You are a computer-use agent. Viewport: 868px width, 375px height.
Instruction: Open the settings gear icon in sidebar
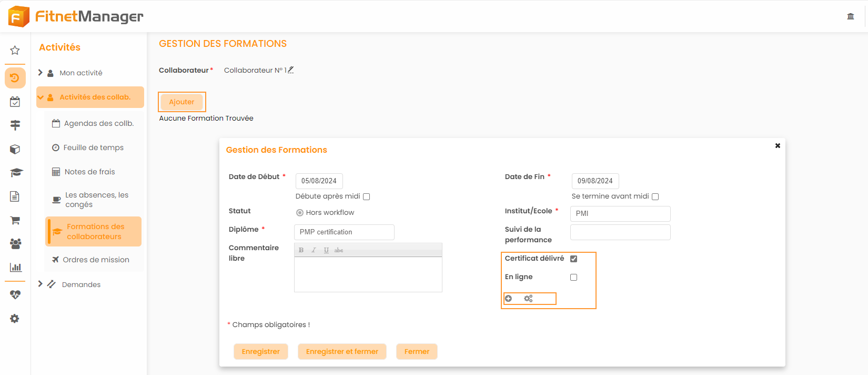tap(15, 319)
